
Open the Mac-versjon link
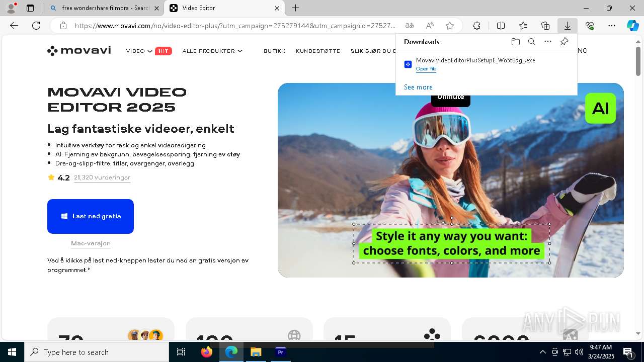click(91, 243)
